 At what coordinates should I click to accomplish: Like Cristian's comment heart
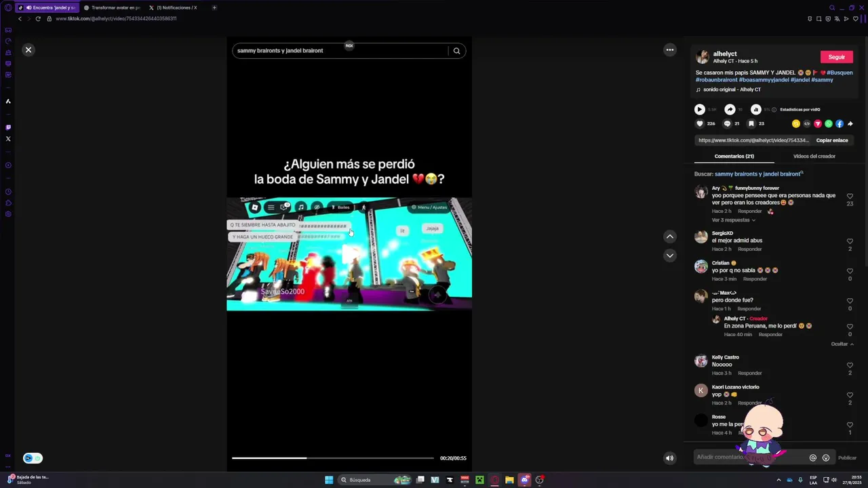[850, 271]
